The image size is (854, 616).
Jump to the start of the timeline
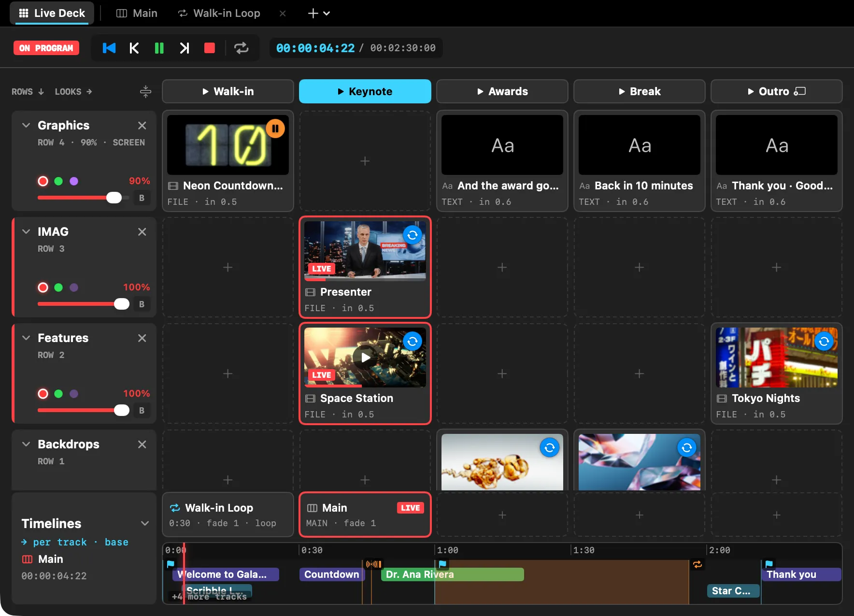pos(109,48)
